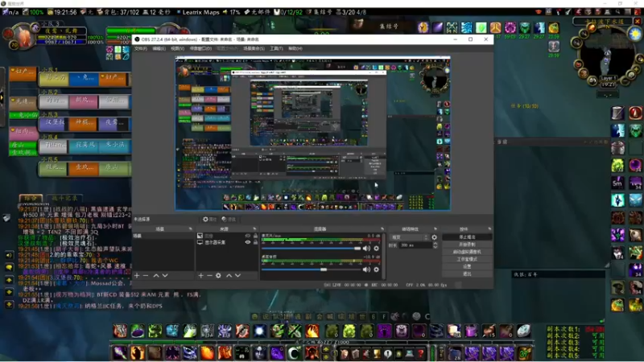Image resolution: width=644 pixels, height=362 pixels.
Task: Add a new scene with plus icon
Action: coord(137,275)
